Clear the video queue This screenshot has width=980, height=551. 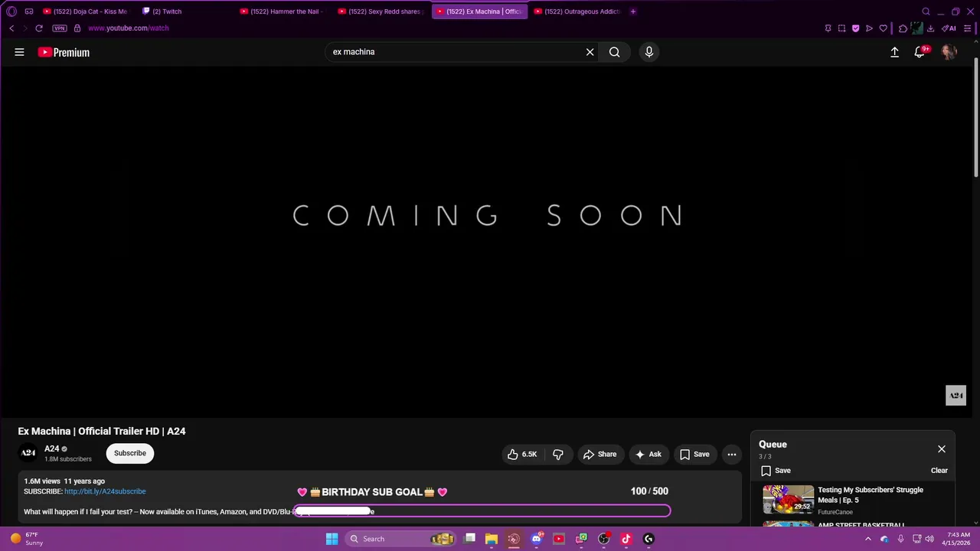939,471
